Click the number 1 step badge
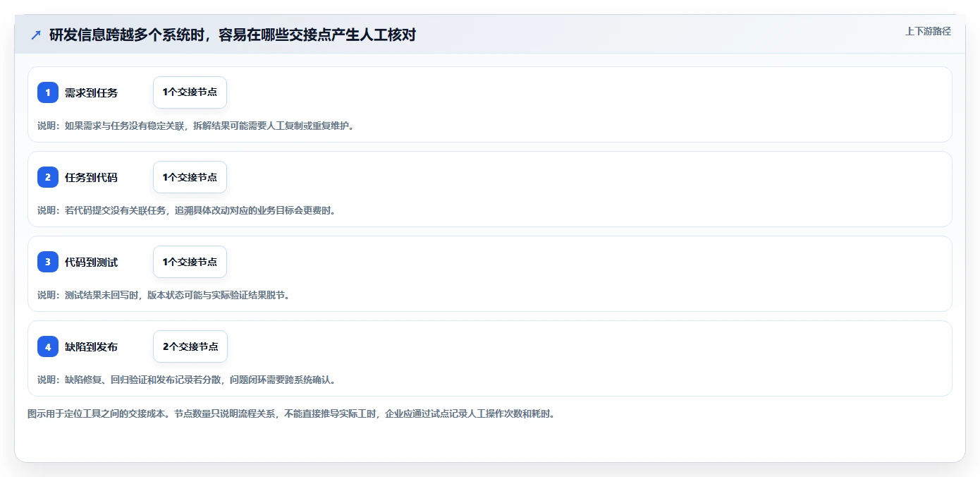The width and height of the screenshot is (980, 477). pos(48,92)
